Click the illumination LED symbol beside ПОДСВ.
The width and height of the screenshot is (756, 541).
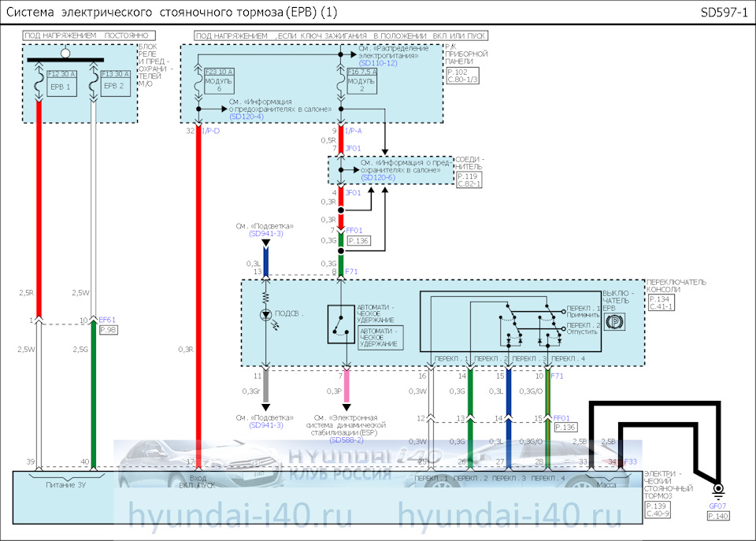[x=265, y=315]
